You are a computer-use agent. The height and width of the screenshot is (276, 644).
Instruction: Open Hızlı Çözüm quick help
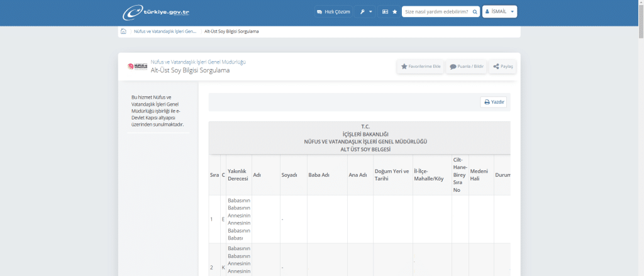click(x=332, y=12)
